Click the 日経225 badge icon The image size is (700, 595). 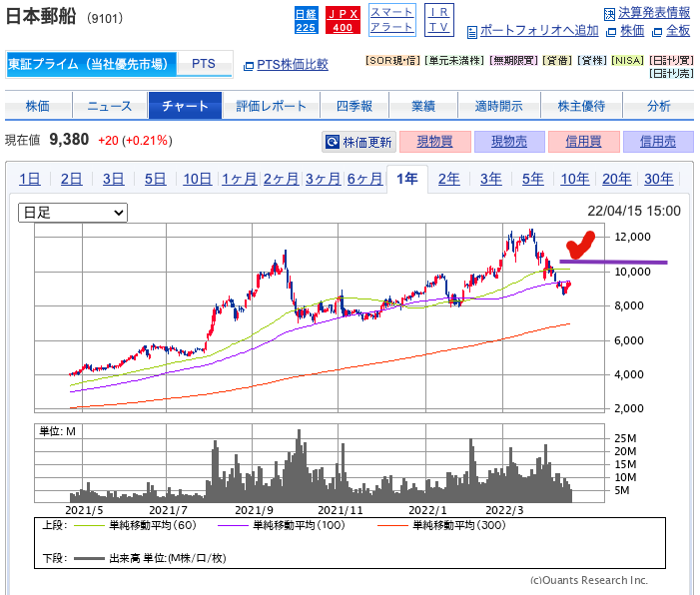click(x=307, y=20)
